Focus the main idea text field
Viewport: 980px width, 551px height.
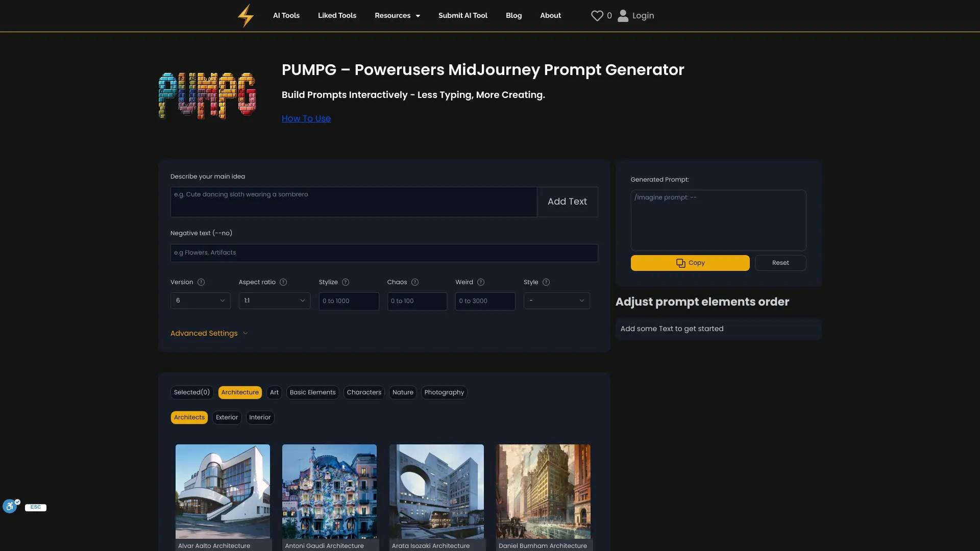353,202
